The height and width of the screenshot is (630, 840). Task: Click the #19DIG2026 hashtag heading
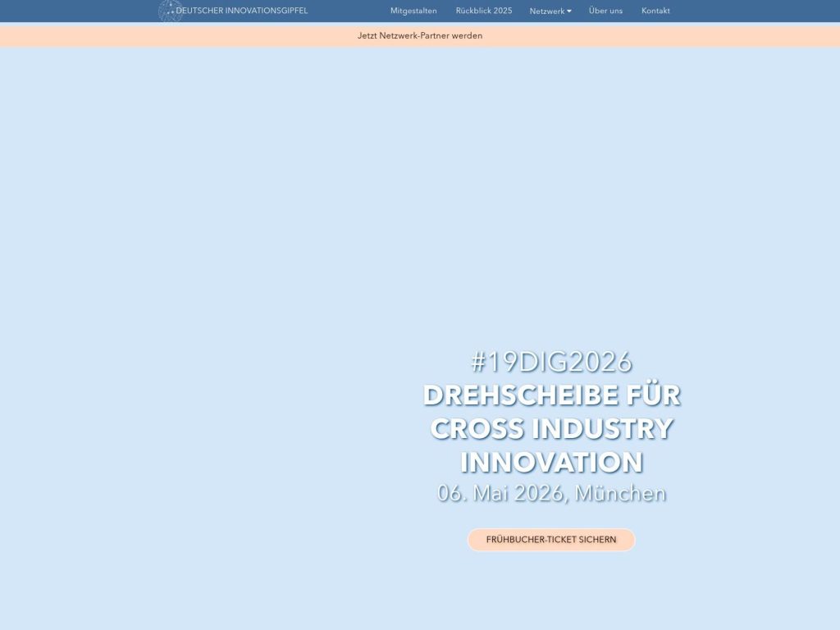click(x=551, y=359)
